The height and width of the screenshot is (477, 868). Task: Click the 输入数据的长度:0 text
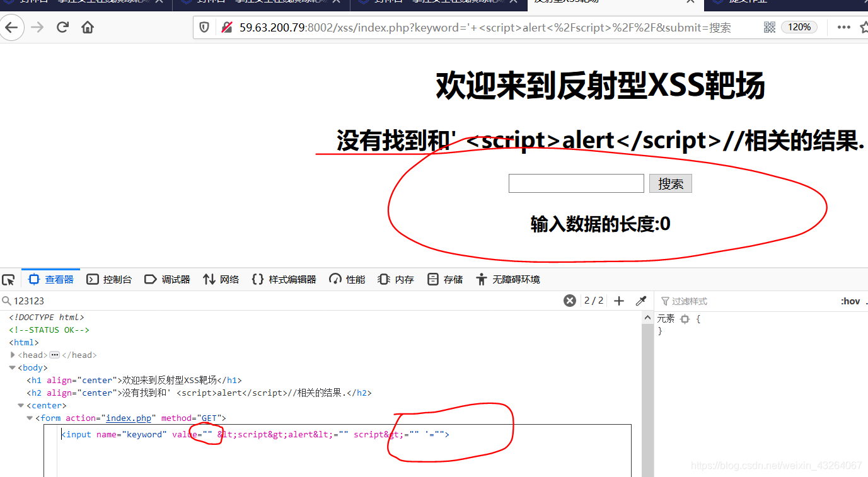pyautogui.click(x=600, y=224)
